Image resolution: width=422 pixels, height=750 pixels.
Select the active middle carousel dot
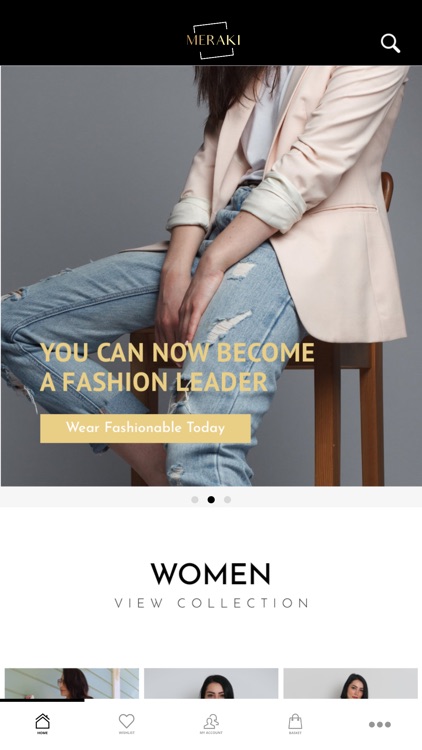[x=211, y=499]
